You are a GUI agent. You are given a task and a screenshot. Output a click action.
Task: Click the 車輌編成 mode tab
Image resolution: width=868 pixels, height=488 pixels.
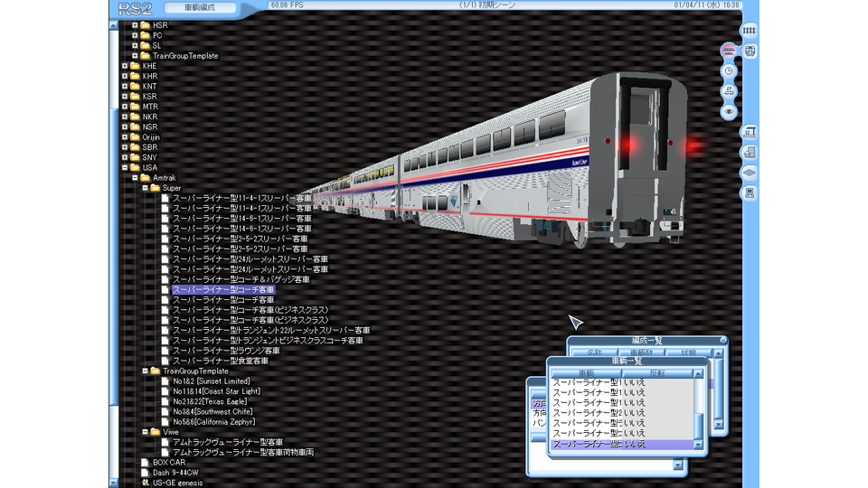(200, 8)
